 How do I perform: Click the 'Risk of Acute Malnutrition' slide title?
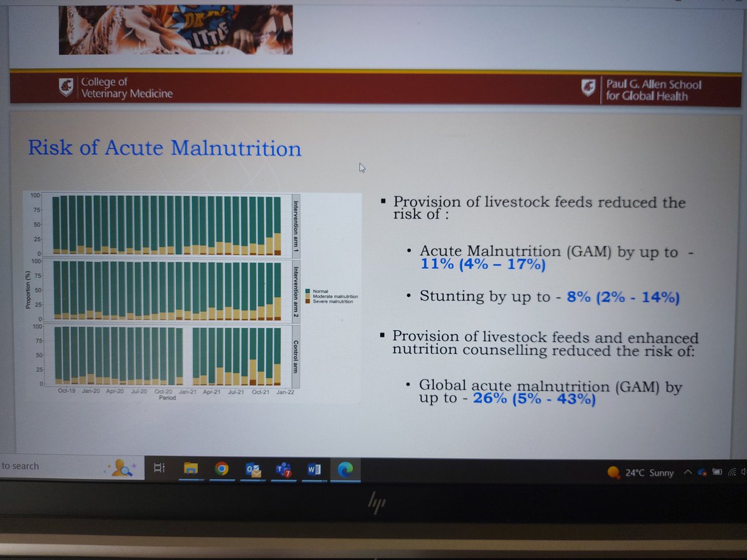pyautogui.click(x=165, y=148)
